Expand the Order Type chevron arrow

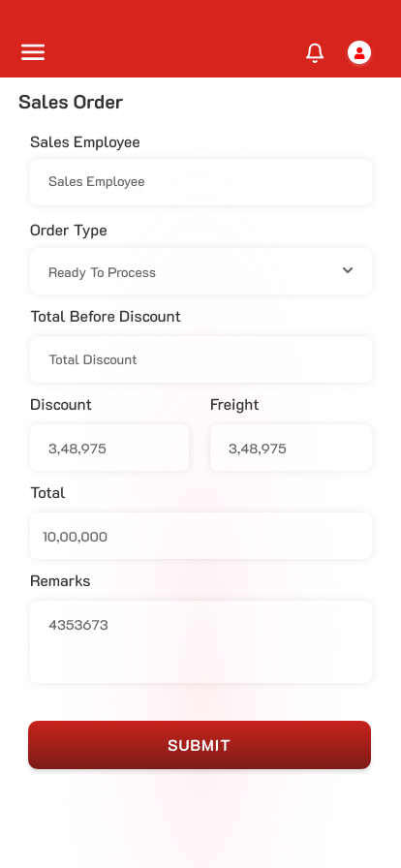348,270
